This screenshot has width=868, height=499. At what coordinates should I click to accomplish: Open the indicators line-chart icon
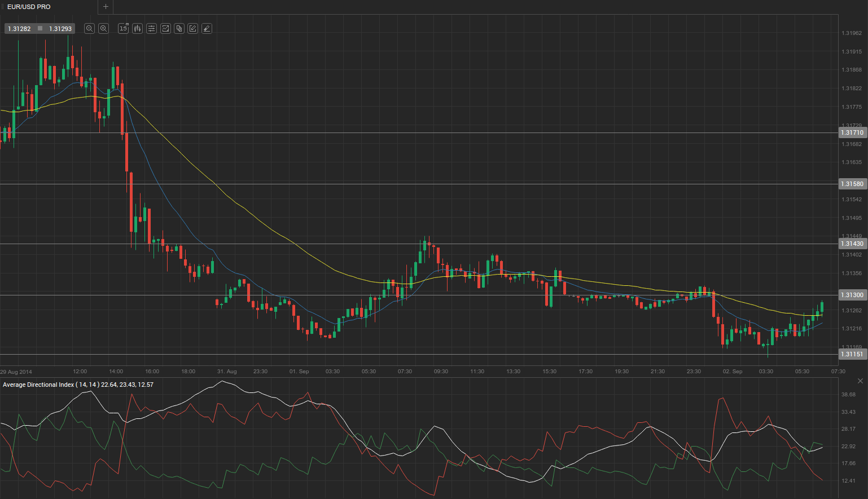click(165, 28)
